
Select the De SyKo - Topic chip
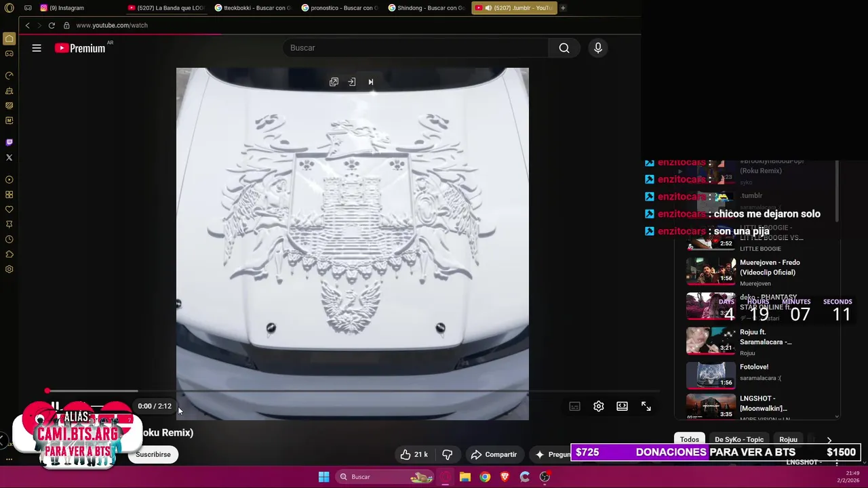point(739,439)
